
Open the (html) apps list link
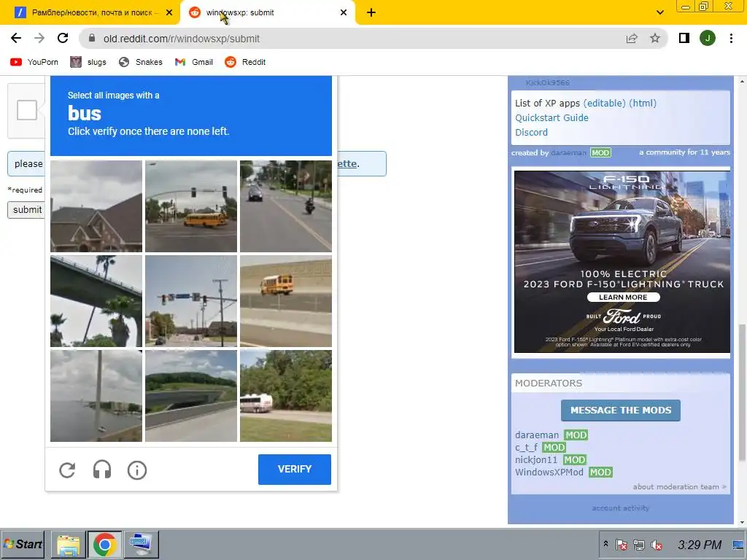point(642,103)
